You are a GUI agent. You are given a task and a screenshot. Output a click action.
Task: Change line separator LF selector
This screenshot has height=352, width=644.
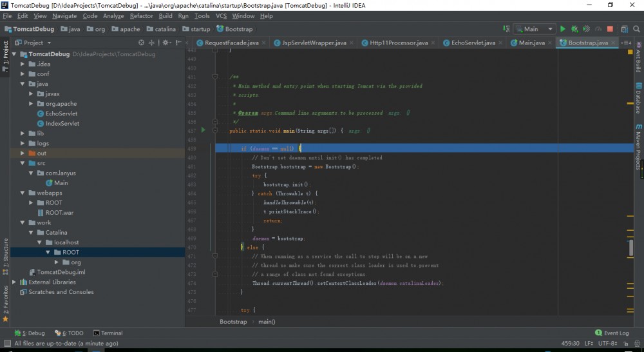pyautogui.click(x=589, y=344)
